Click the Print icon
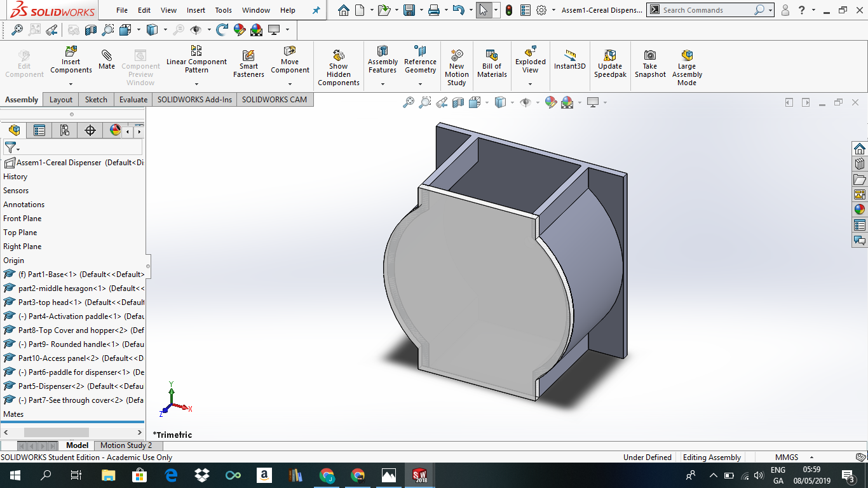 (x=434, y=10)
